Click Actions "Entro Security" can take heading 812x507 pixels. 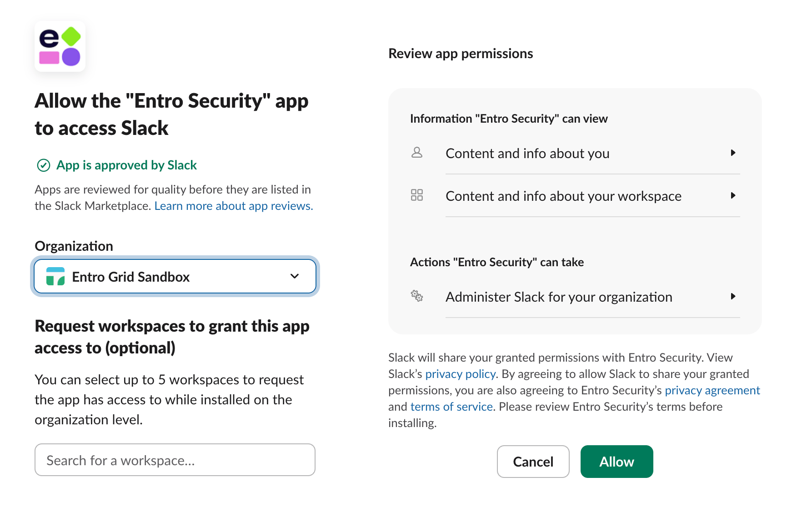coord(497,262)
